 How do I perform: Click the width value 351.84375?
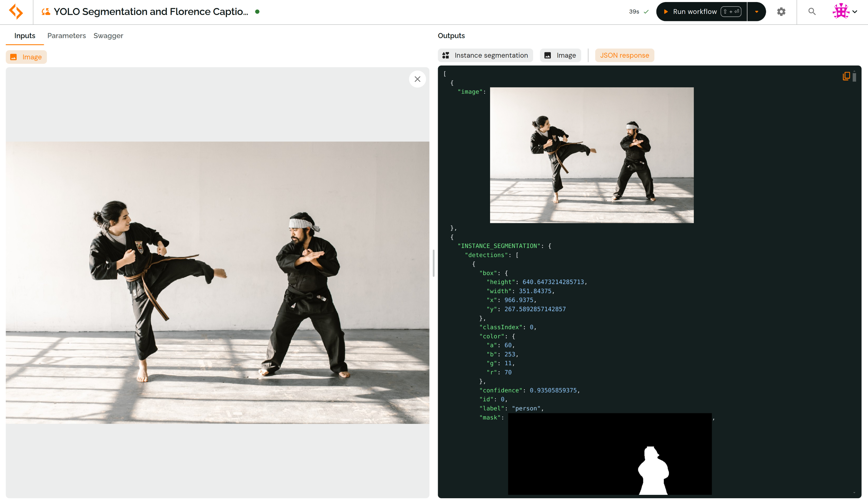click(535, 291)
